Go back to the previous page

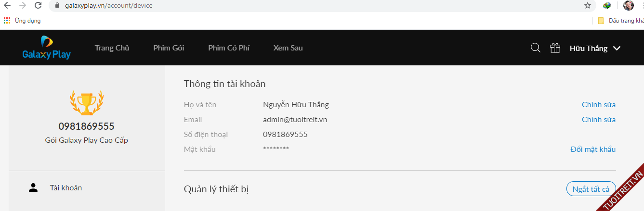click(7, 6)
